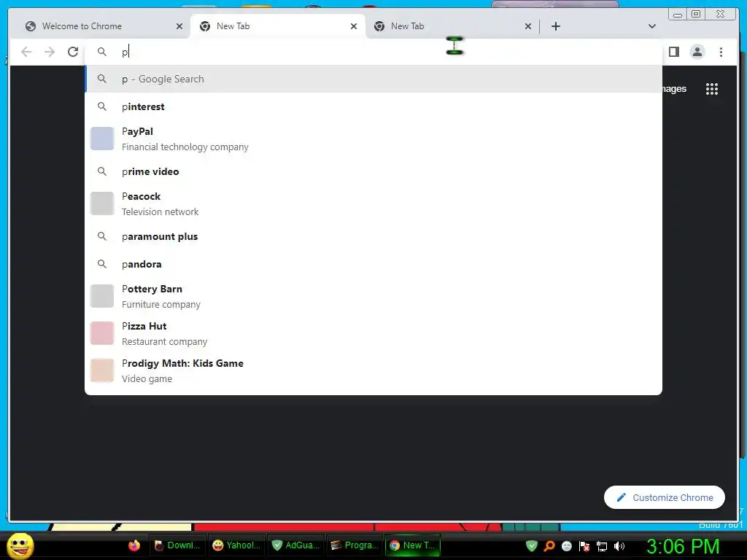Image resolution: width=747 pixels, height=560 pixels.
Task: Click the 3:06 PM clock
Action: coord(683,546)
